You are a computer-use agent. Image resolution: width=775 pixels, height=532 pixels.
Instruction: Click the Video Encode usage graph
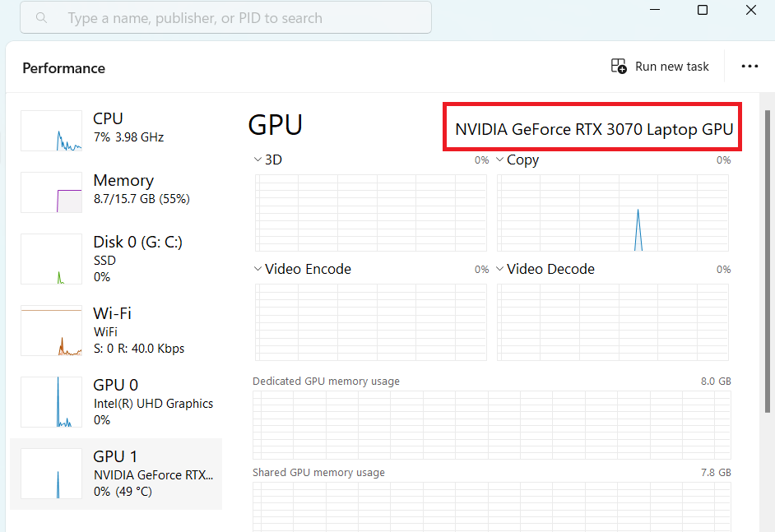point(371,322)
